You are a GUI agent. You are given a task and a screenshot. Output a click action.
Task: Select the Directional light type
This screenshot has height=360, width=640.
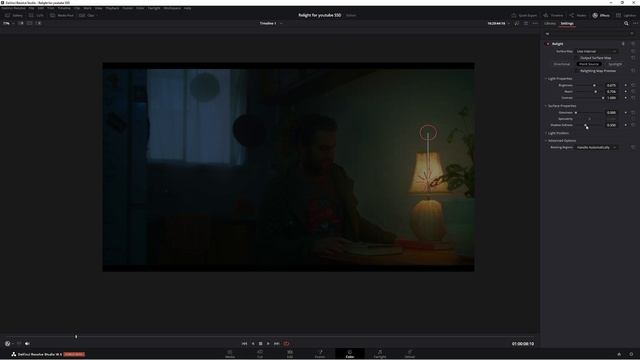562,64
